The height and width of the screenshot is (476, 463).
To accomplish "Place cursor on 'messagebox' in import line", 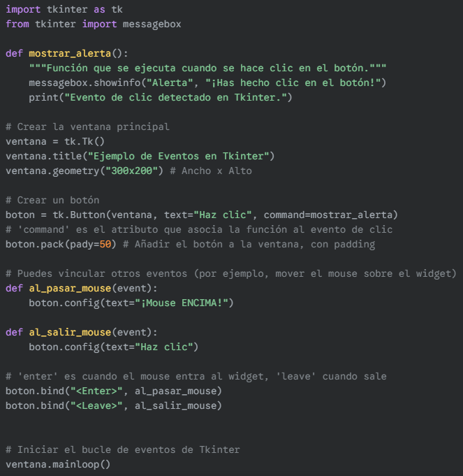I will pyautogui.click(x=152, y=24).
